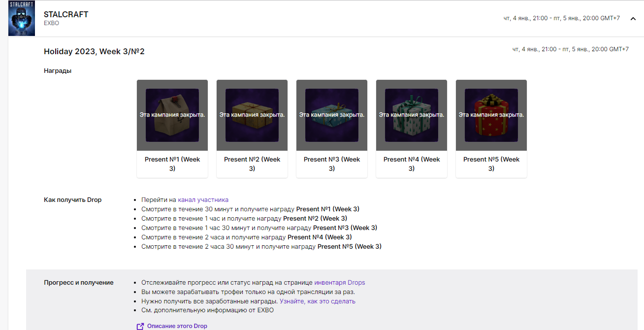
Task: Select the "Present №2 (Week 3)" caption
Action: click(x=252, y=164)
